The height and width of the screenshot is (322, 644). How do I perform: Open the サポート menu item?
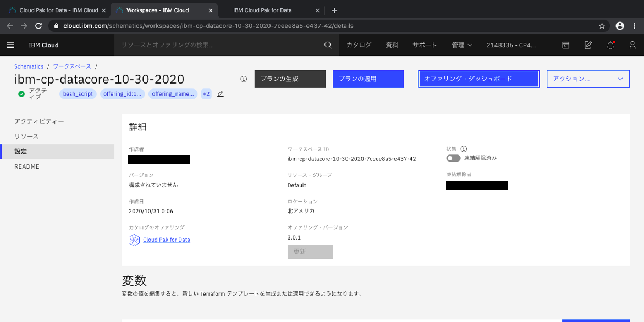click(x=425, y=45)
